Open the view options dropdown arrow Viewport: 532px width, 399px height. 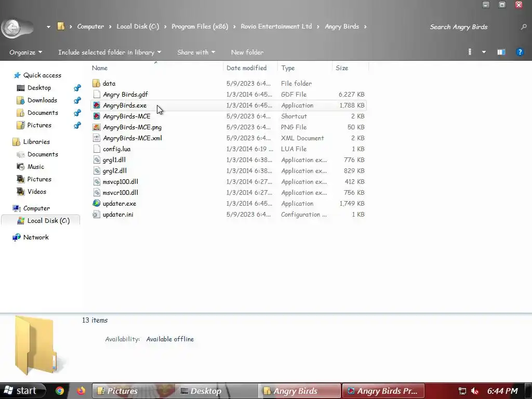tap(484, 52)
